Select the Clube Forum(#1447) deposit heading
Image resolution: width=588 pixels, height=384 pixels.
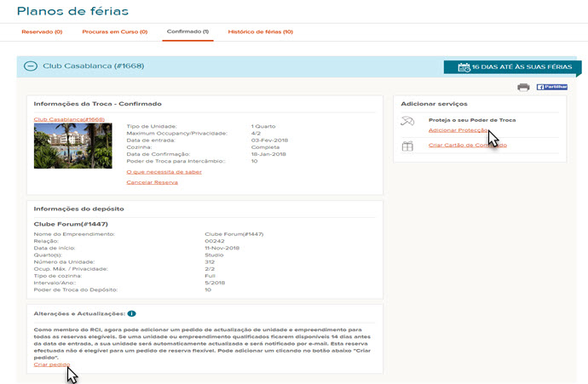(x=71, y=224)
